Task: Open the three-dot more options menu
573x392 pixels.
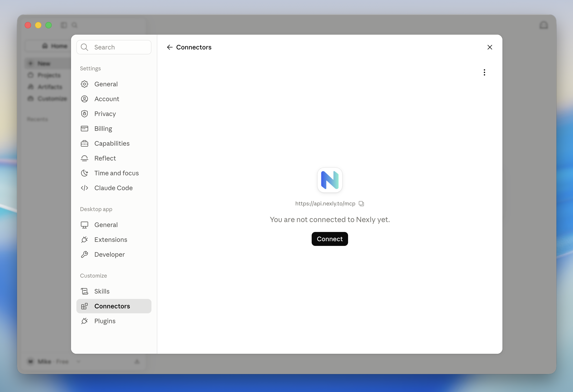Action: [x=484, y=72]
